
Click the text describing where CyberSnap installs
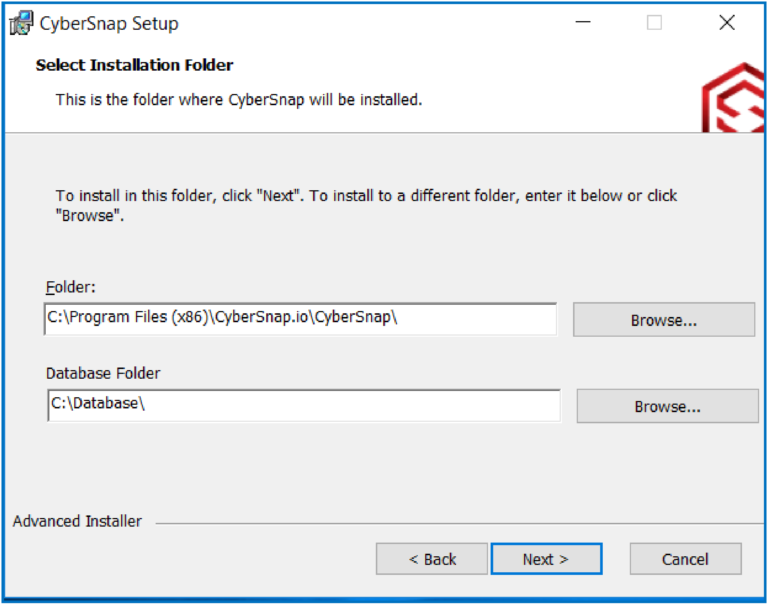239,100
